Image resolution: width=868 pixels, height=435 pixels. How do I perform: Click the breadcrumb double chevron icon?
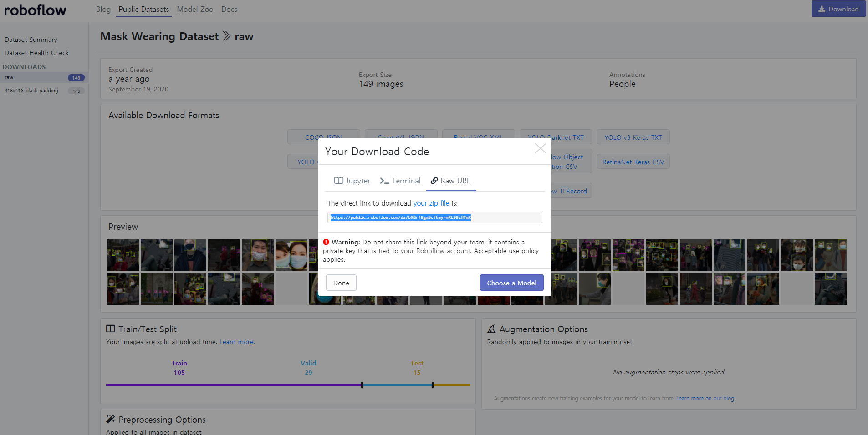click(227, 36)
